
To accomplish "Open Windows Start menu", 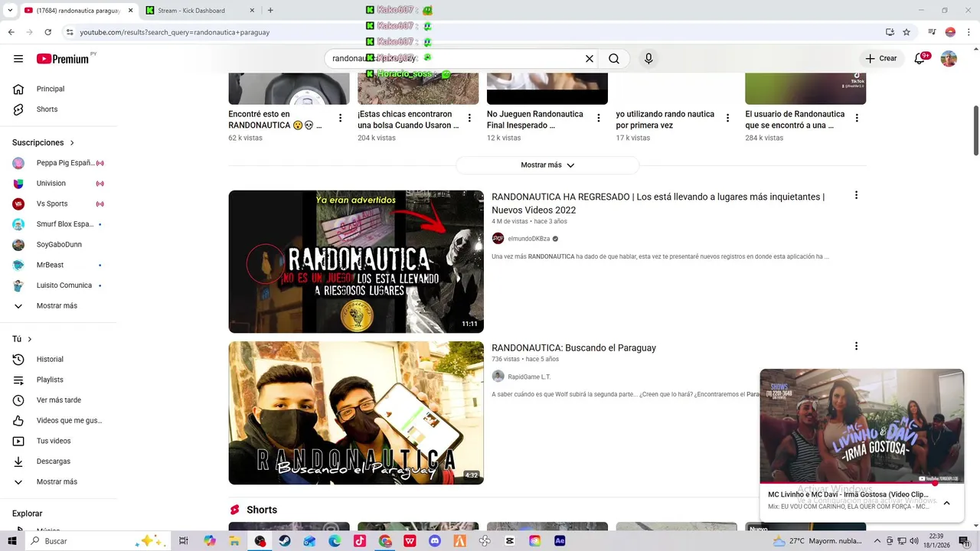I will point(12,541).
